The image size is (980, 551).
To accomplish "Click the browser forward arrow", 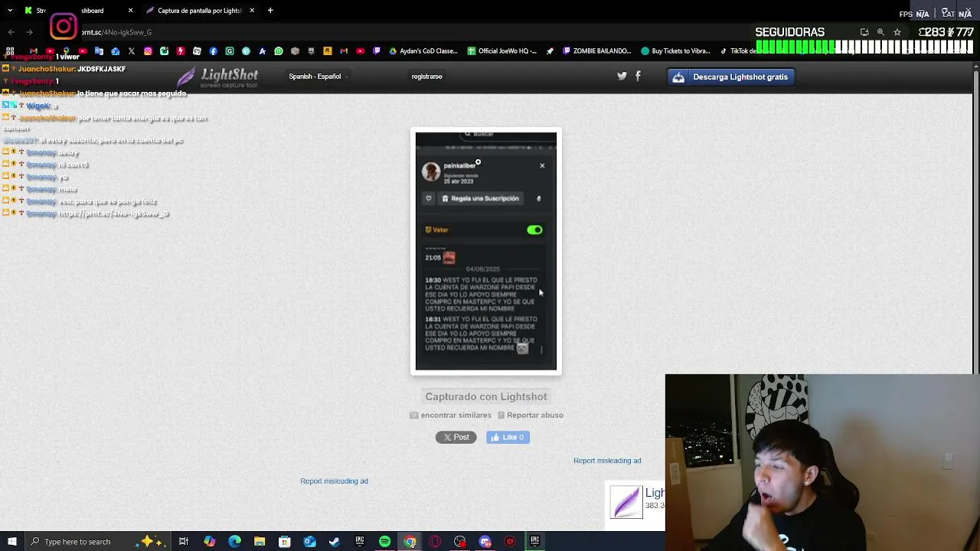I will click(29, 32).
